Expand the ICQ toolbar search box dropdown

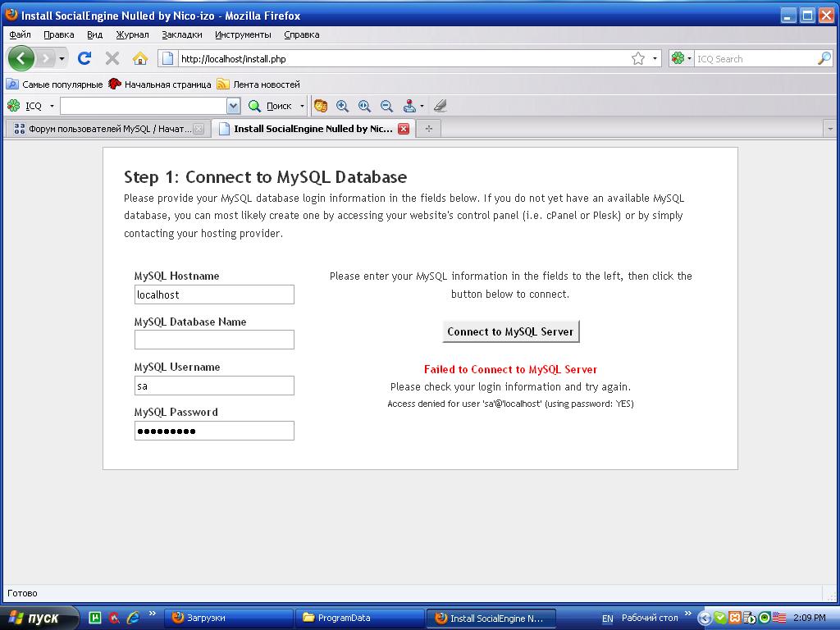233,106
